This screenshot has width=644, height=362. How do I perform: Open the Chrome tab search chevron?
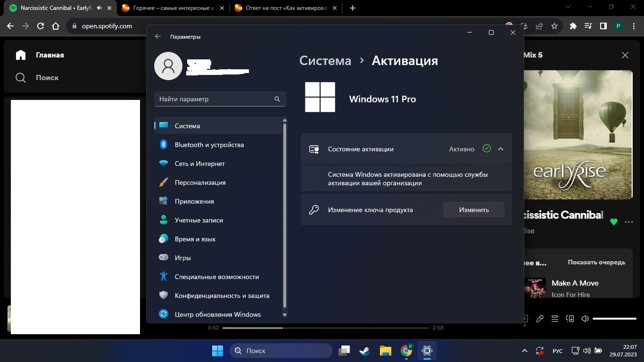coord(568,7)
